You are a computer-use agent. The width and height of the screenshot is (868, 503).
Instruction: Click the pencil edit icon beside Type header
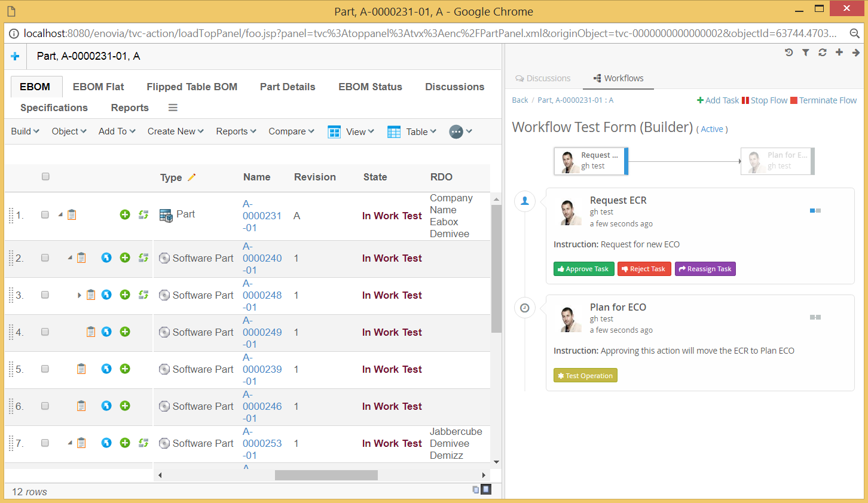tap(191, 177)
